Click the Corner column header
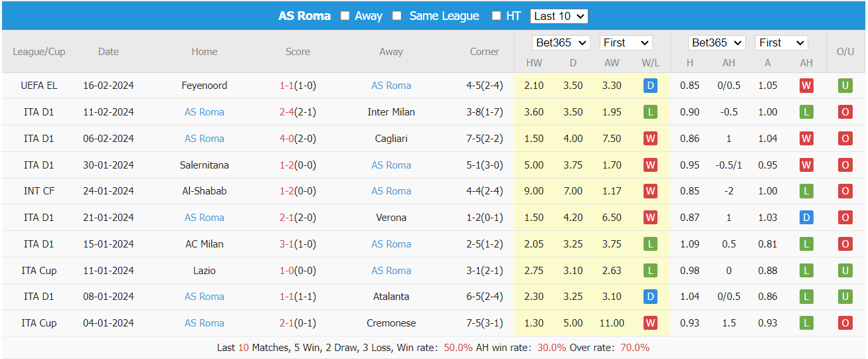The width and height of the screenshot is (868, 359). click(x=484, y=52)
